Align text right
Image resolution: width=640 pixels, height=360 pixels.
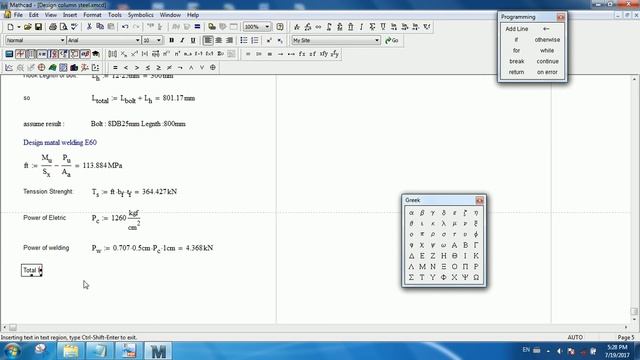pyautogui.click(x=229, y=40)
